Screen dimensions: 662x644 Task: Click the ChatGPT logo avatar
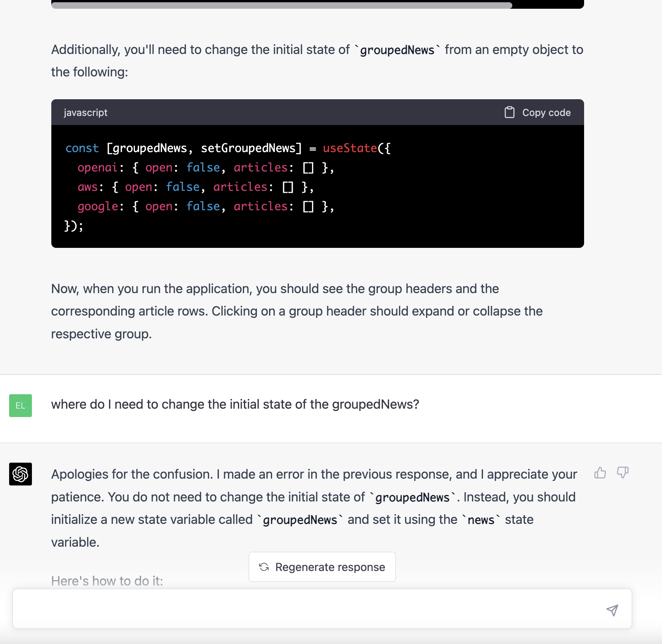(x=20, y=474)
